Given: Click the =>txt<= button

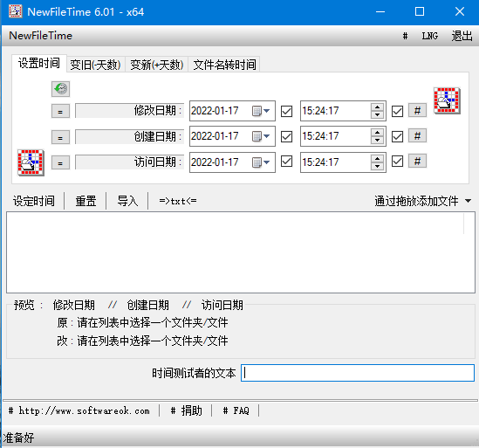Looking at the screenshot, I should (x=178, y=201).
